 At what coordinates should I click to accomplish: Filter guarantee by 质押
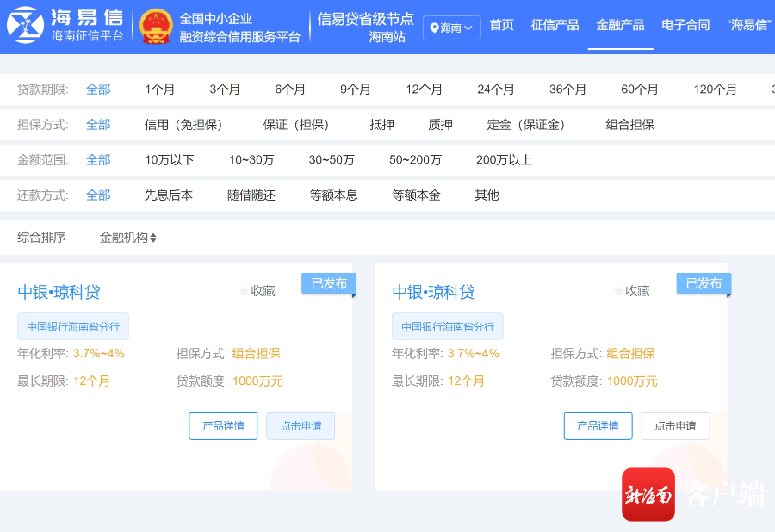(x=440, y=125)
